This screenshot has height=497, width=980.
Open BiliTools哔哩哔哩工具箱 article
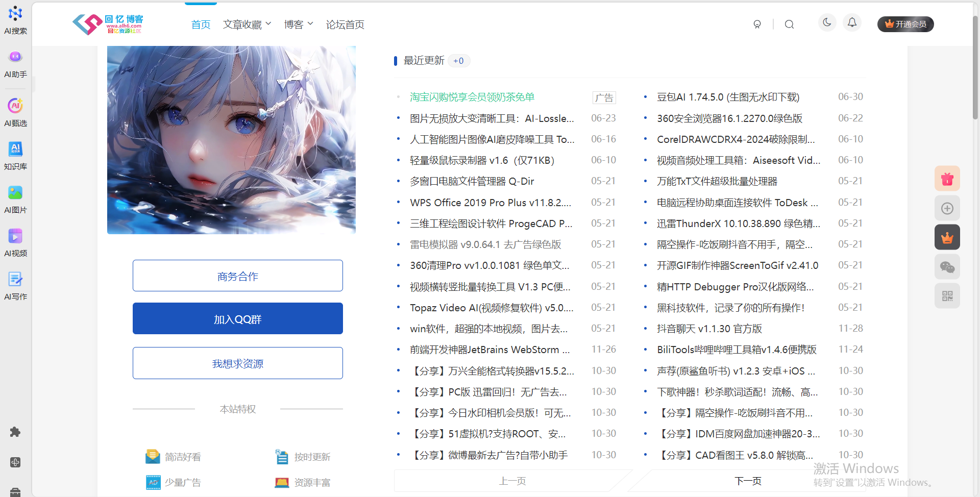click(x=737, y=350)
